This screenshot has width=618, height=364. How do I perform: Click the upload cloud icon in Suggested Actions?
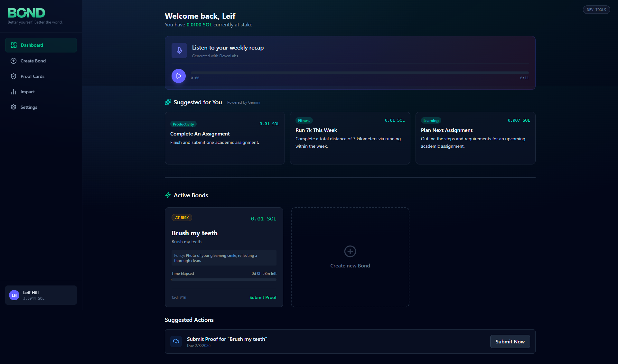point(176,341)
